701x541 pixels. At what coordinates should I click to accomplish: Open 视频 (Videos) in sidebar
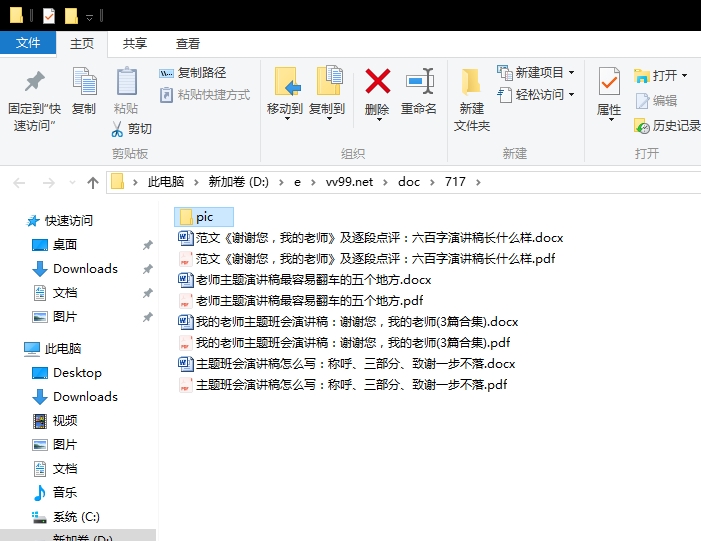coord(55,421)
